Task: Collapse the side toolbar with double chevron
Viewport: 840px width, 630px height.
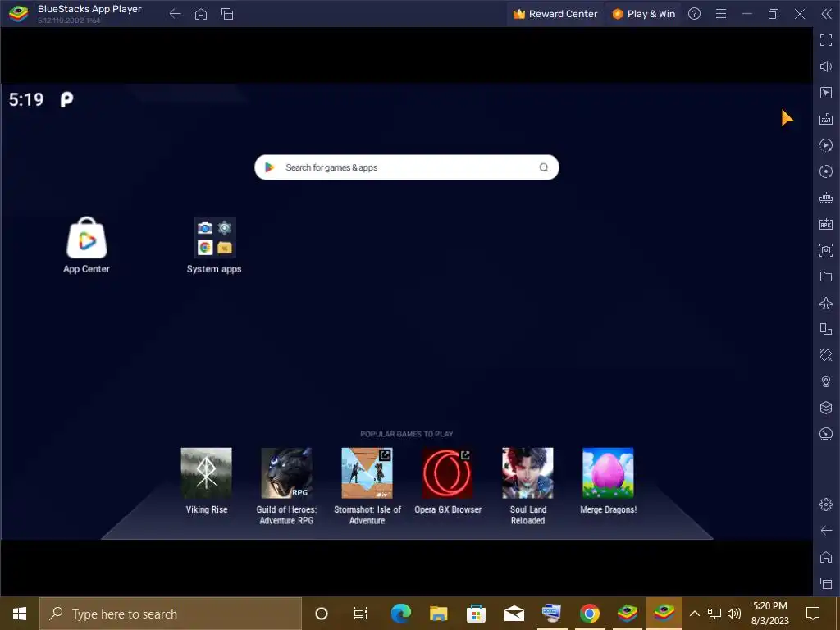Action: [826, 14]
